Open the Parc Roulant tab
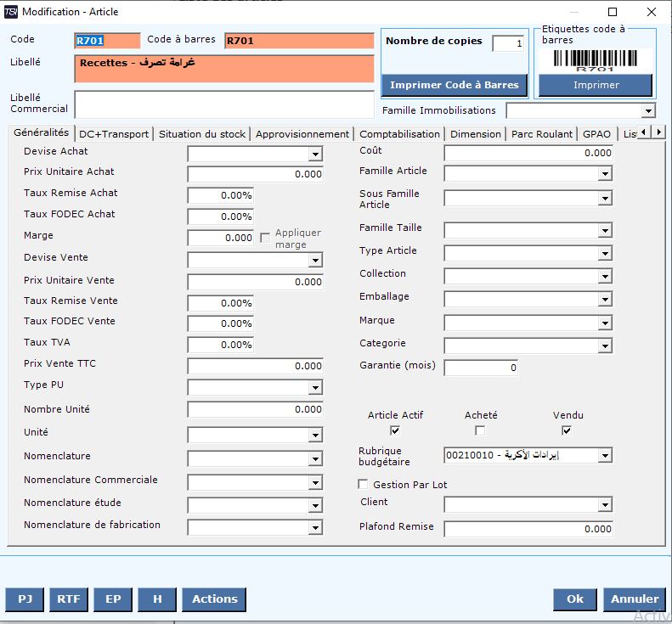 coord(542,134)
